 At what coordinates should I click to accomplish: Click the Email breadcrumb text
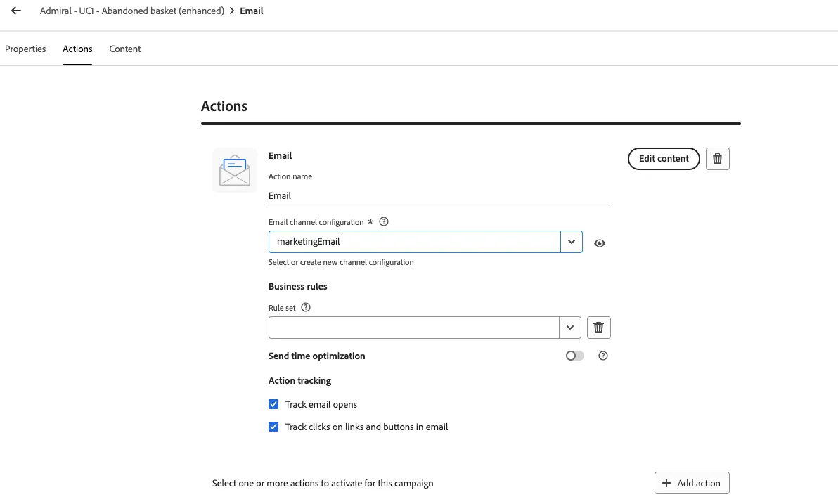[251, 11]
